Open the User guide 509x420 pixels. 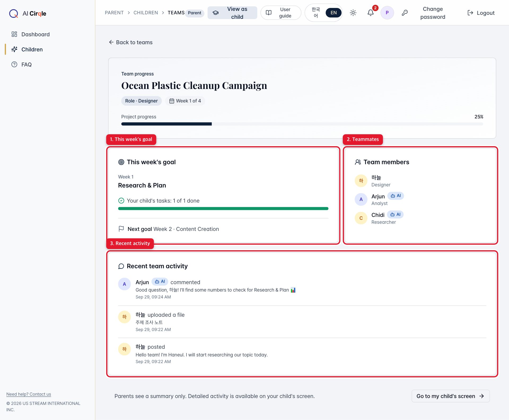tap(281, 13)
